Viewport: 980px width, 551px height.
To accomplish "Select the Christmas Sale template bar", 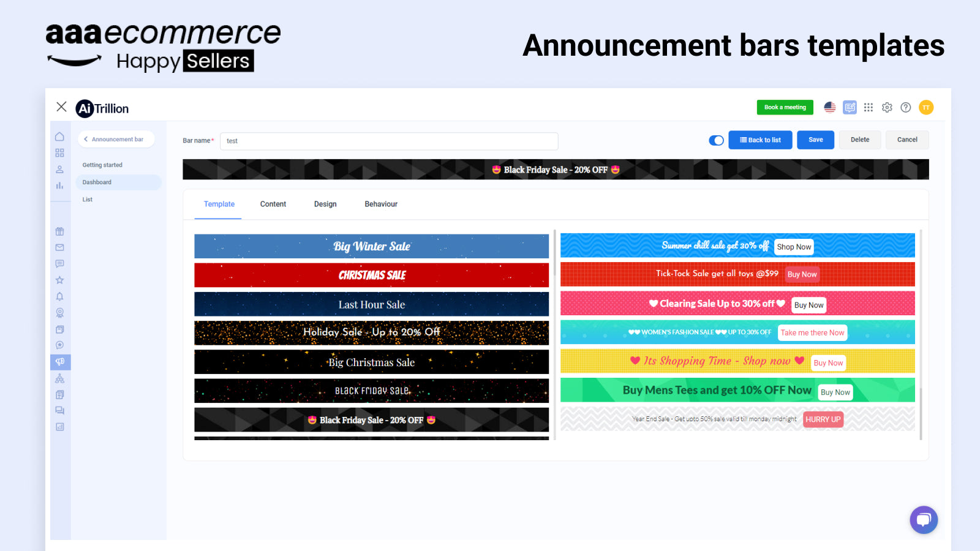I will (x=371, y=275).
